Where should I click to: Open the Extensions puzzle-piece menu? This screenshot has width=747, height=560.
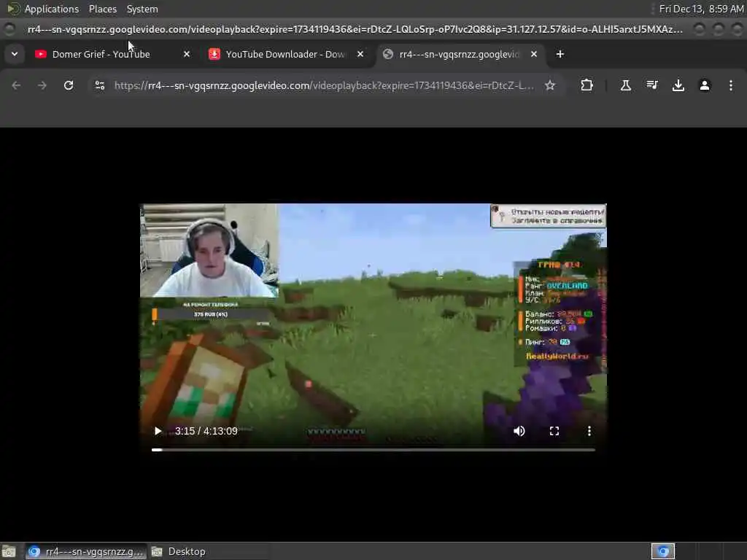click(x=587, y=86)
